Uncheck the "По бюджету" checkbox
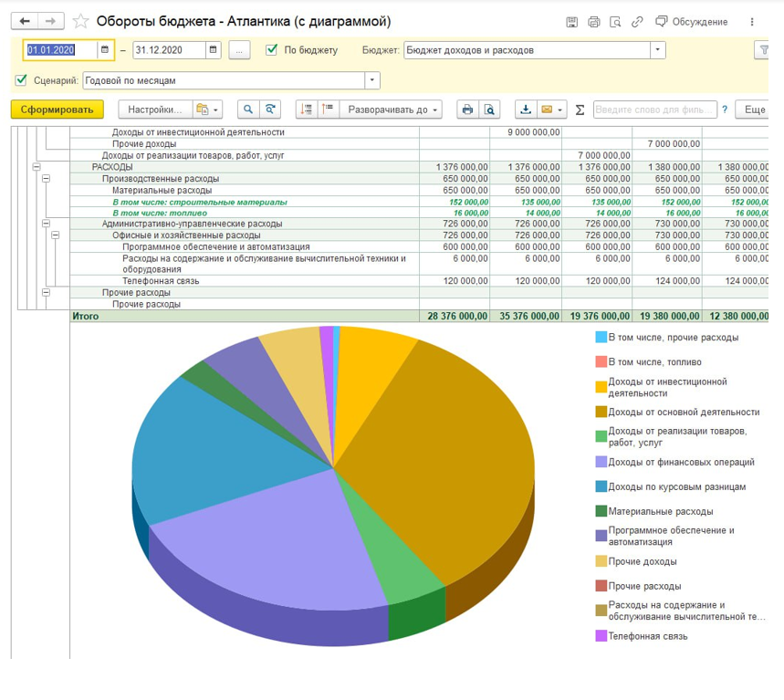This screenshot has height=700, width=784. point(271,50)
